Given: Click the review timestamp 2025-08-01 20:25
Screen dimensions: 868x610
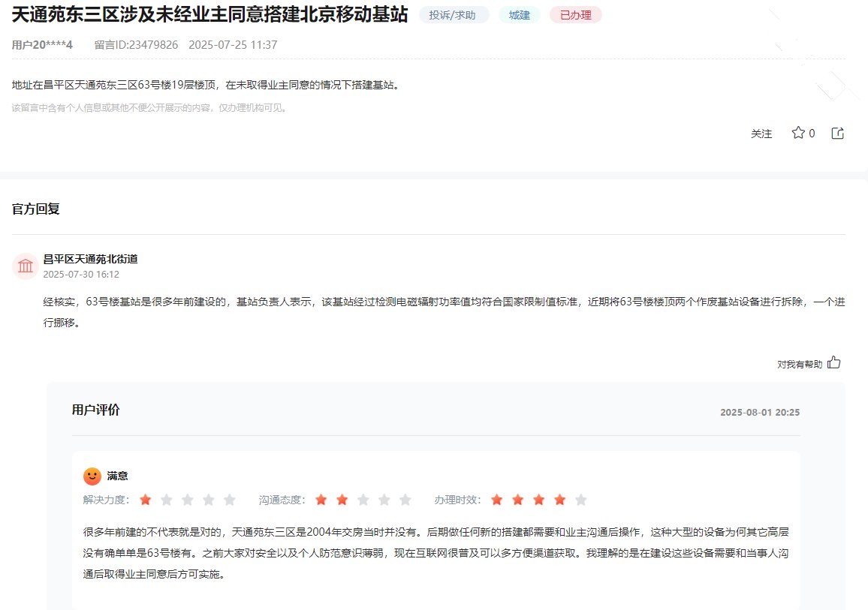Looking at the screenshot, I should click(760, 412).
